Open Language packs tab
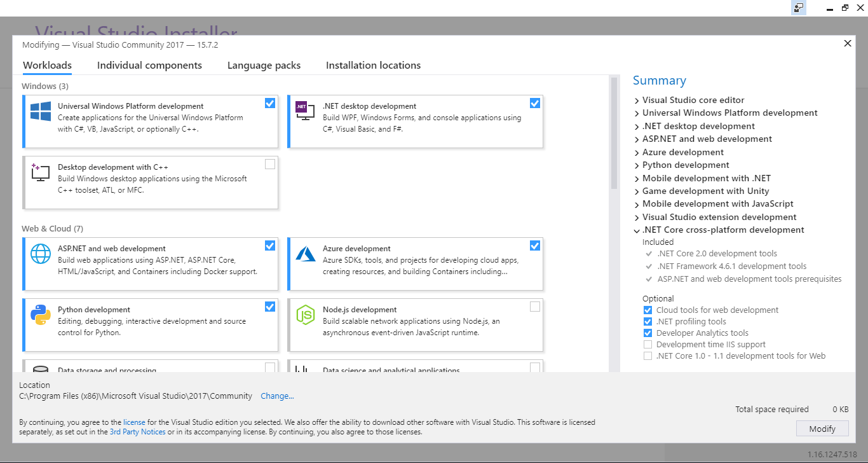Image resolution: width=868 pixels, height=463 pixels. [264, 66]
